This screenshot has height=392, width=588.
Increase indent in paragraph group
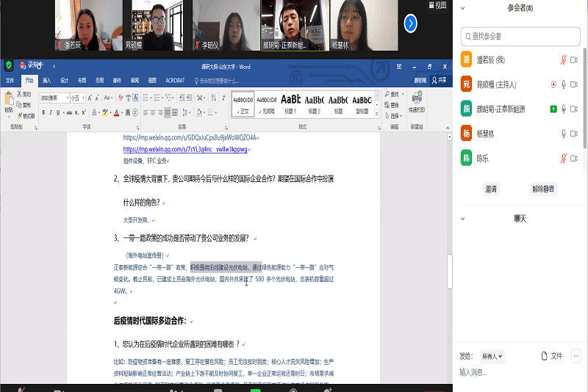click(190, 98)
